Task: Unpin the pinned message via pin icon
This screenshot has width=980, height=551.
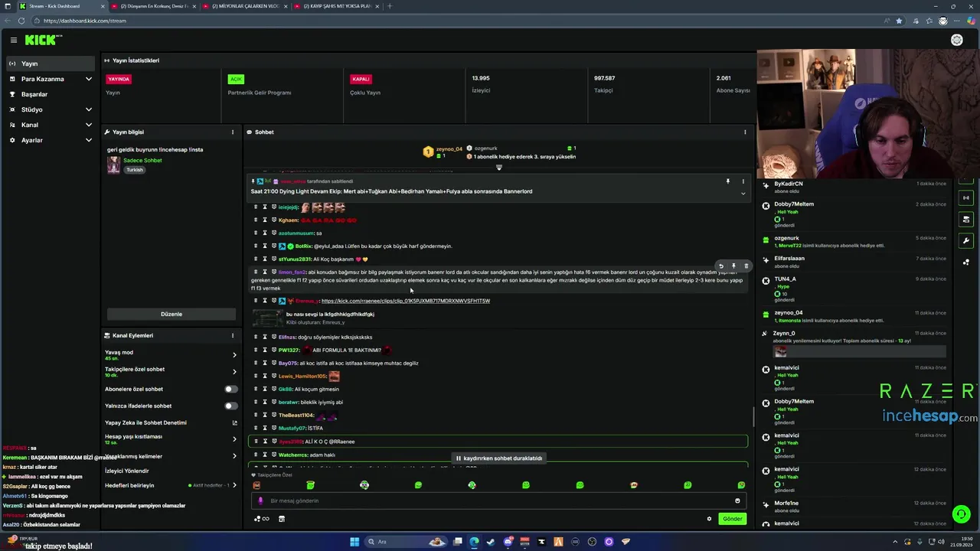Action: [728, 181]
